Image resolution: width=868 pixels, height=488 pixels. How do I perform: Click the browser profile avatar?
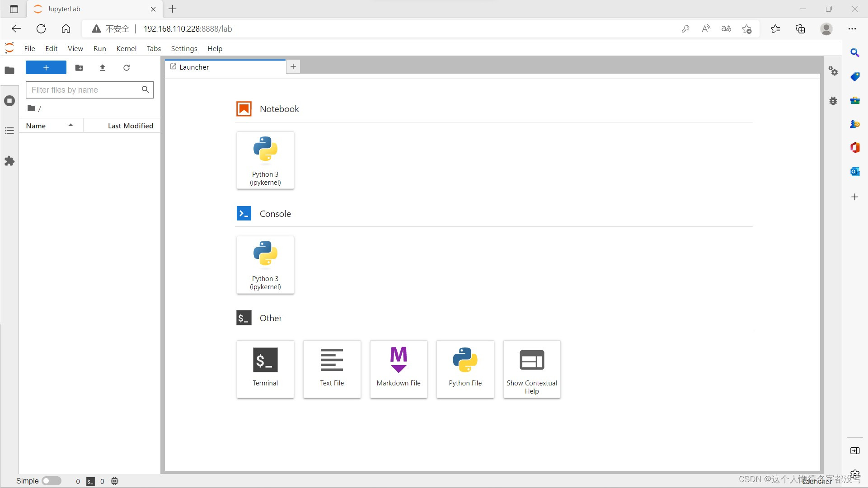826,29
